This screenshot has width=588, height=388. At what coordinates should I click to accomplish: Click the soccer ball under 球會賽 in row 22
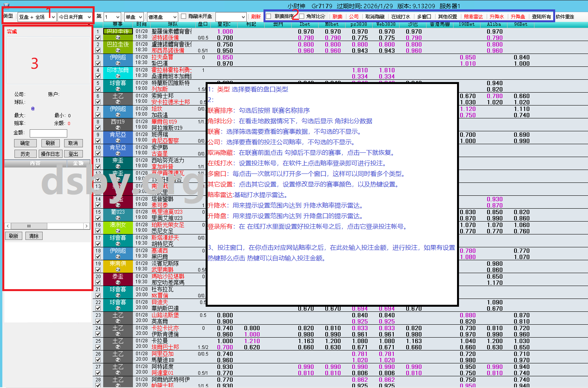pyautogui.click(x=118, y=308)
